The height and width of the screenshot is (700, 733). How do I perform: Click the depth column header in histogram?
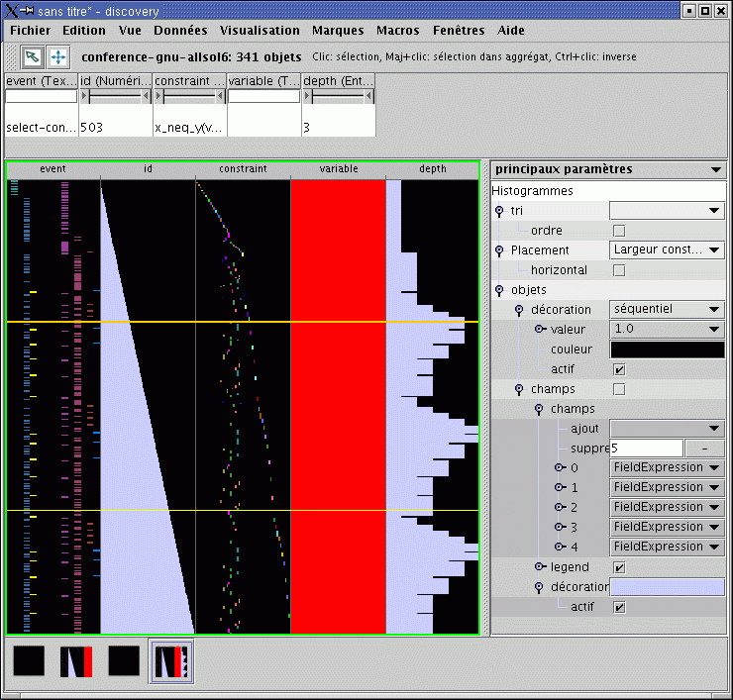click(x=433, y=169)
